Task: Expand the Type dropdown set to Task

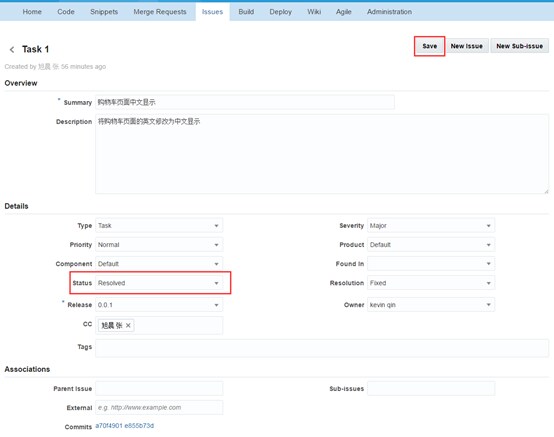Action: [x=159, y=225]
